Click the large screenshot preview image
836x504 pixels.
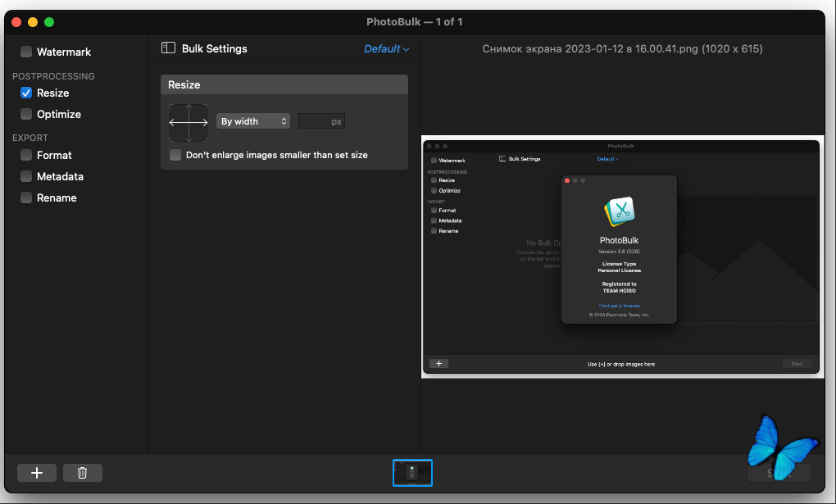click(x=622, y=257)
